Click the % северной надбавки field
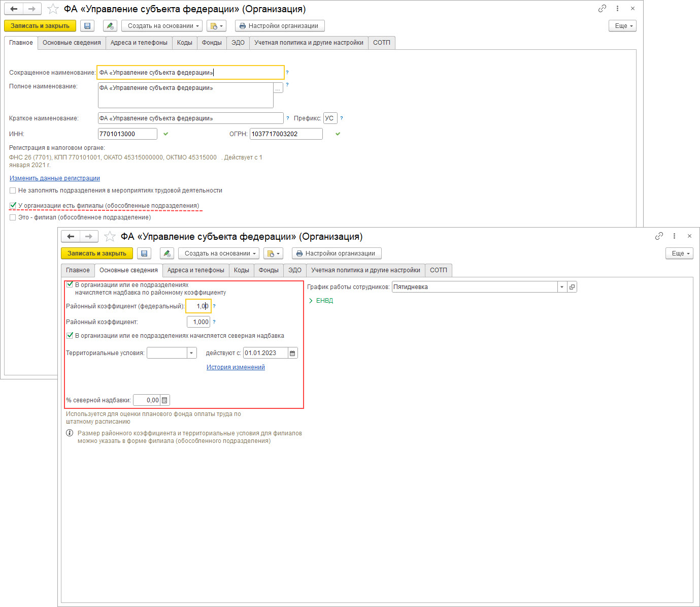700x607 pixels. pyautogui.click(x=147, y=400)
